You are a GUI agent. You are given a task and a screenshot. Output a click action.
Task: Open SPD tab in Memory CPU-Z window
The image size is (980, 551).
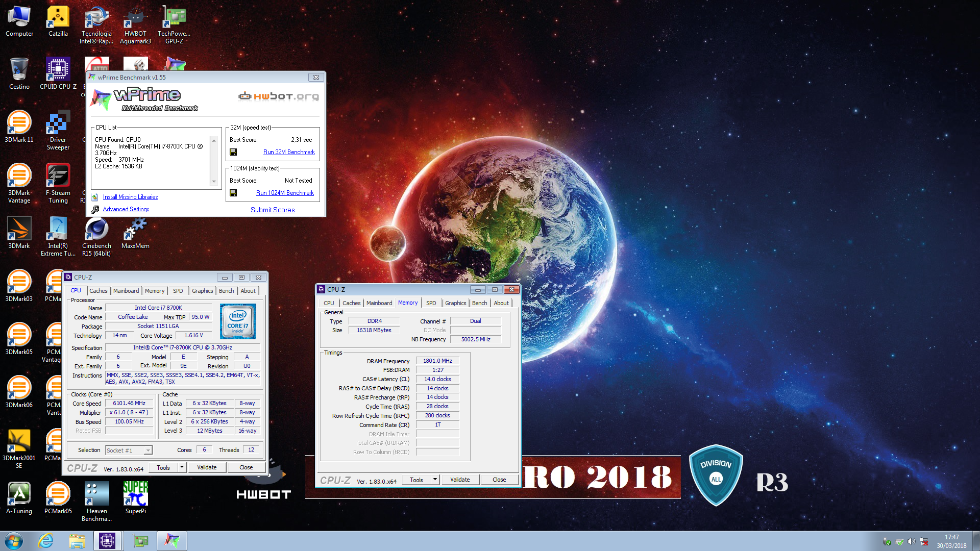tap(431, 303)
